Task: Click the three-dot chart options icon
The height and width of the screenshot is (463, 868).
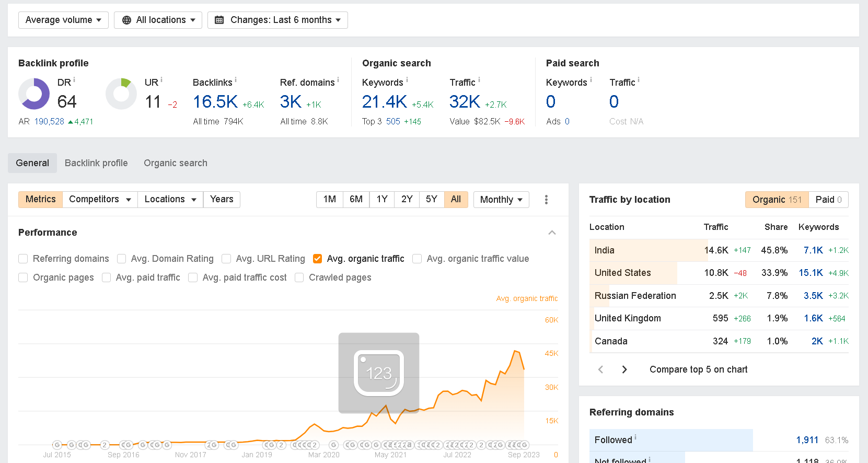Action: pos(546,200)
